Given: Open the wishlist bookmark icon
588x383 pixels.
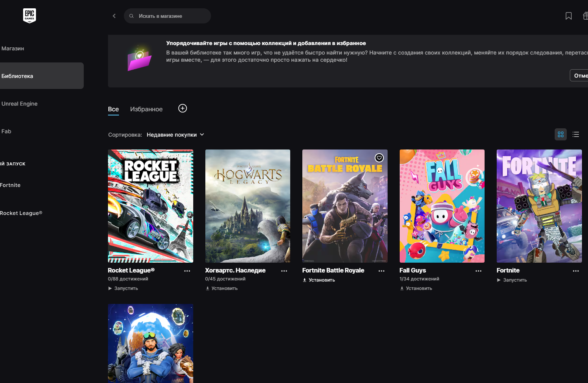Looking at the screenshot, I should [568, 16].
